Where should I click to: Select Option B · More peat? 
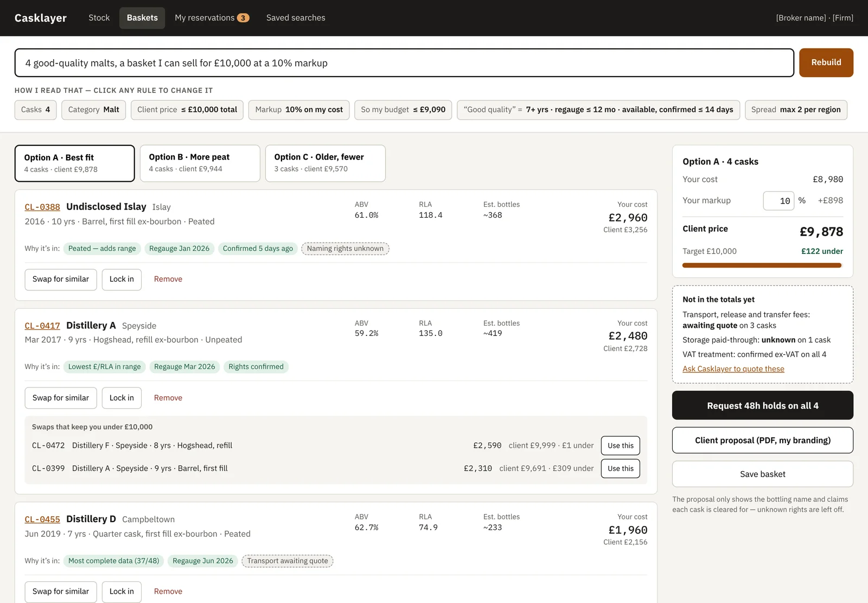pos(200,163)
